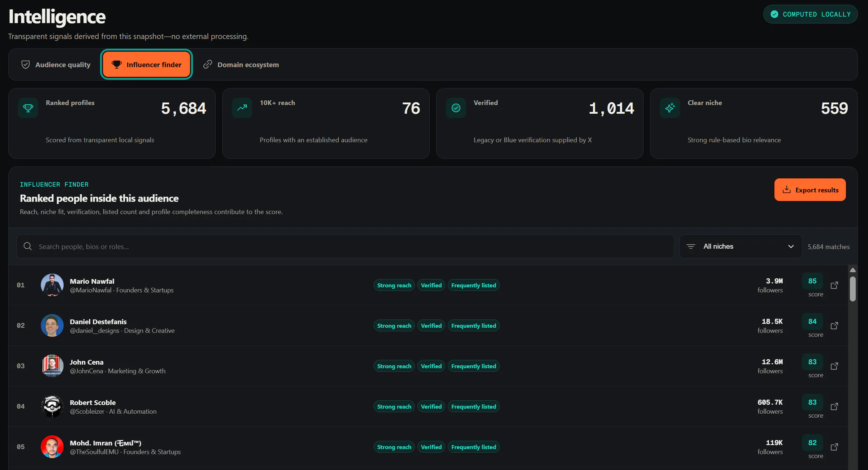Open the Domain ecosystem tab
868x470 pixels.
point(241,65)
